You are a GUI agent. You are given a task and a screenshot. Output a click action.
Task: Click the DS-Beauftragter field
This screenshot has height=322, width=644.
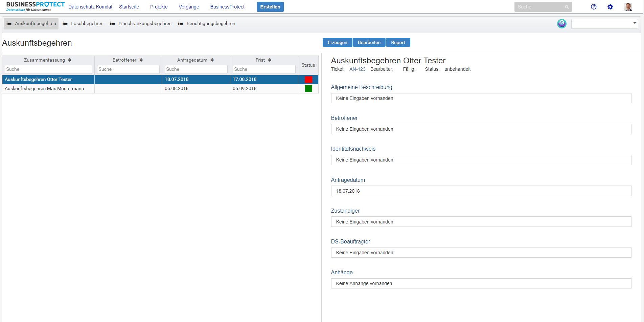point(481,253)
